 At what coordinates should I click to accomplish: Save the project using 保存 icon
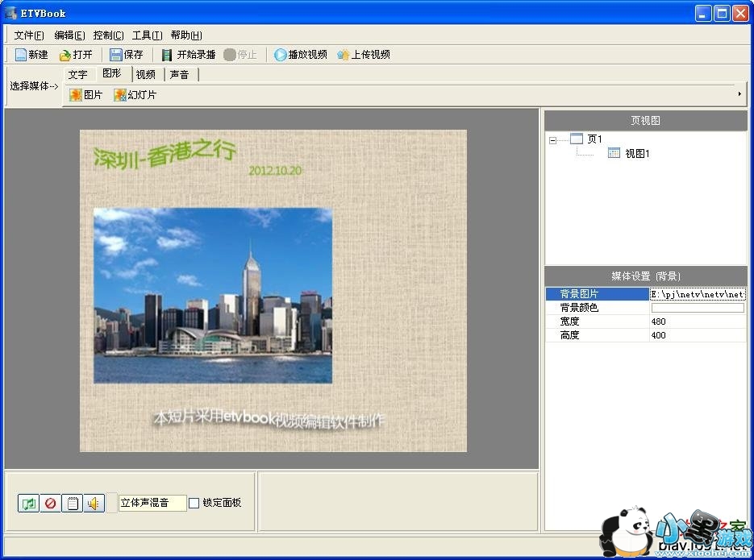(116, 55)
